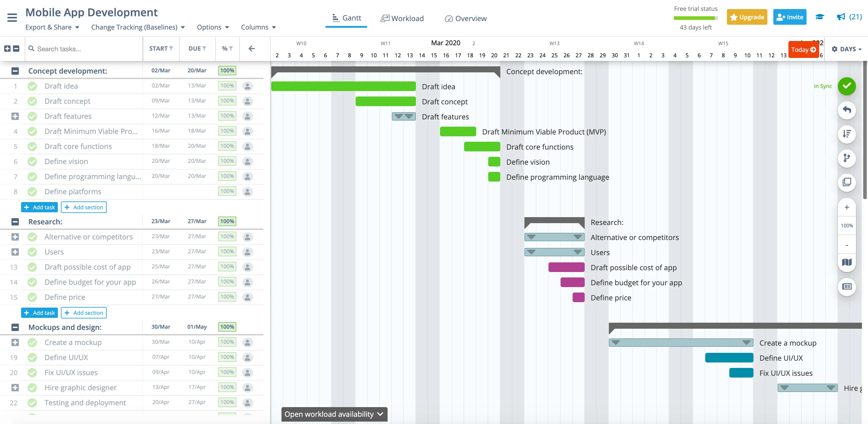Toggle collapse the Mockups and design section
The width and height of the screenshot is (868, 424).
coord(15,327)
